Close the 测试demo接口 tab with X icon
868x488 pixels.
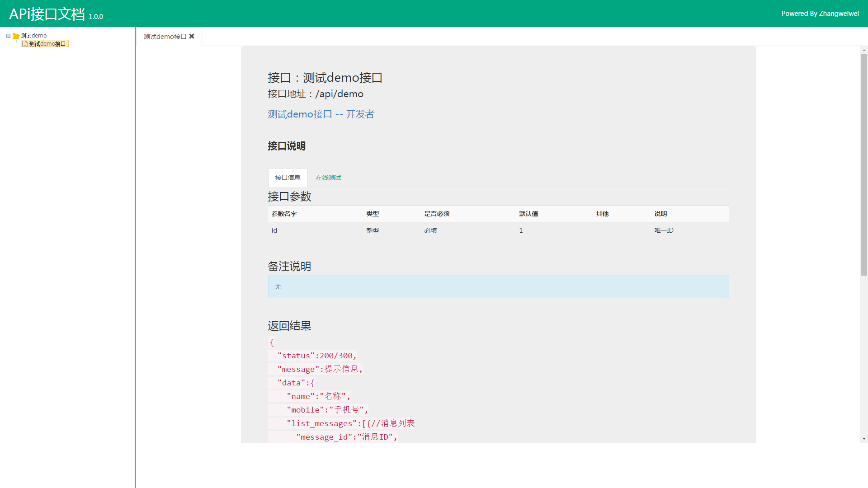point(192,36)
